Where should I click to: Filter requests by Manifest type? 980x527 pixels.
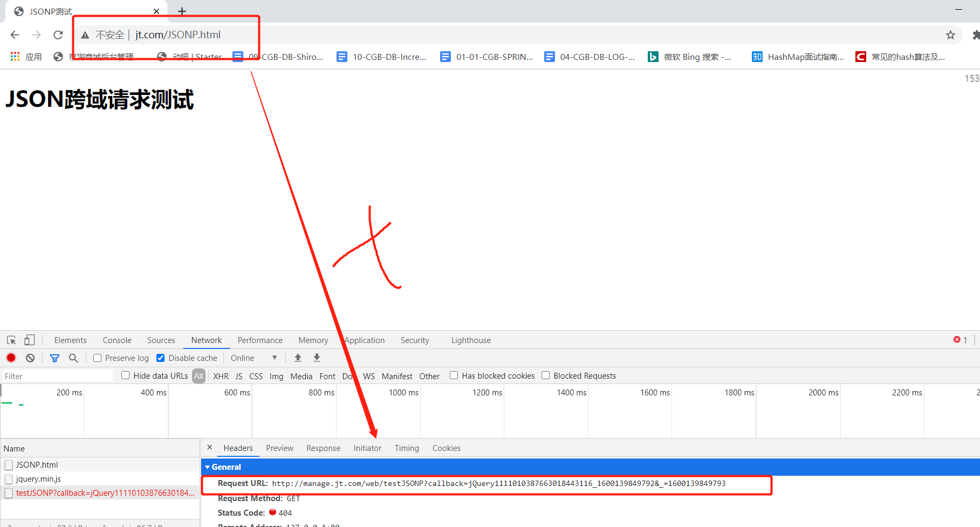(x=397, y=376)
